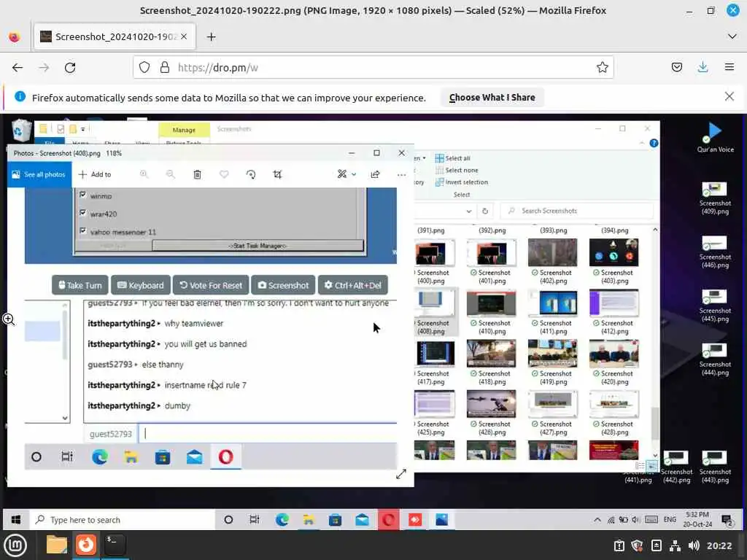Save to Pocket icon in Firefox toolbar

[x=676, y=68]
